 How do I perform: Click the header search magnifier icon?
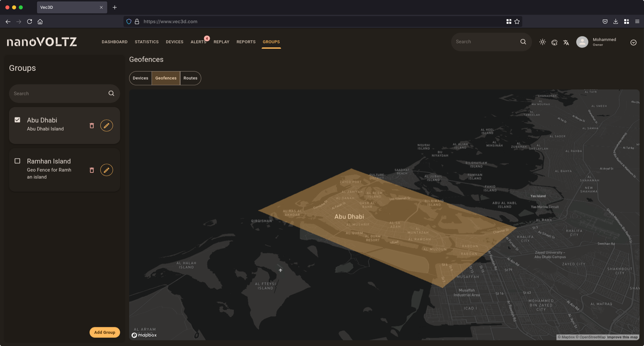[x=523, y=42]
